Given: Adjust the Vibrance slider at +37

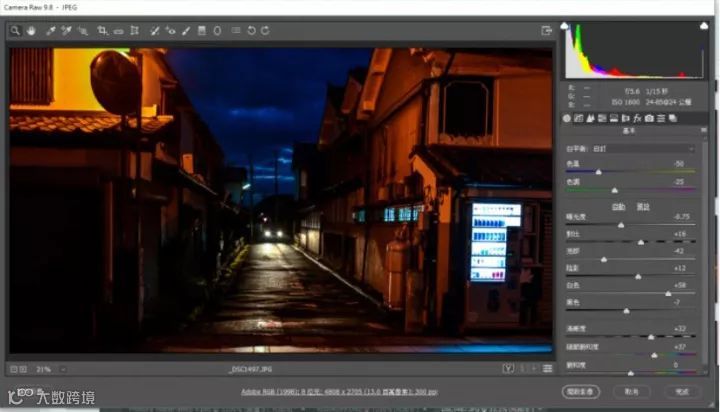Looking at the screenshot, I should pos(654,355).
